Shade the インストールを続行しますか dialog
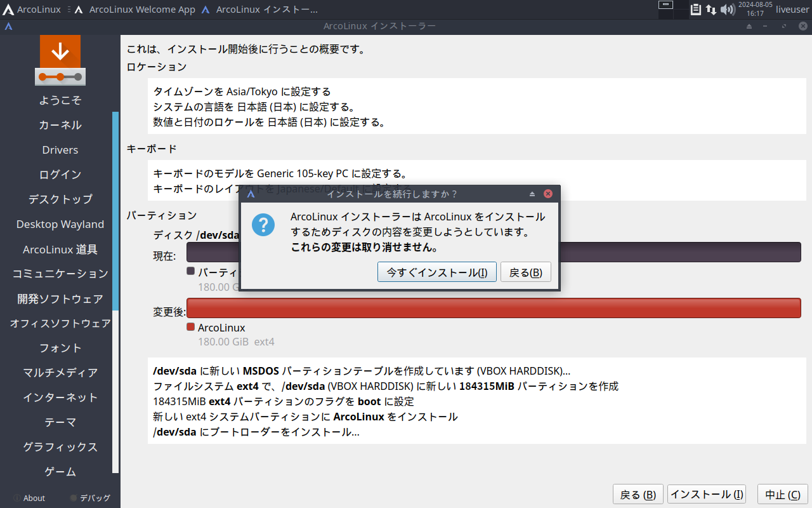The width and height of the screenshot is (812, 508). [x=532, y=194]
